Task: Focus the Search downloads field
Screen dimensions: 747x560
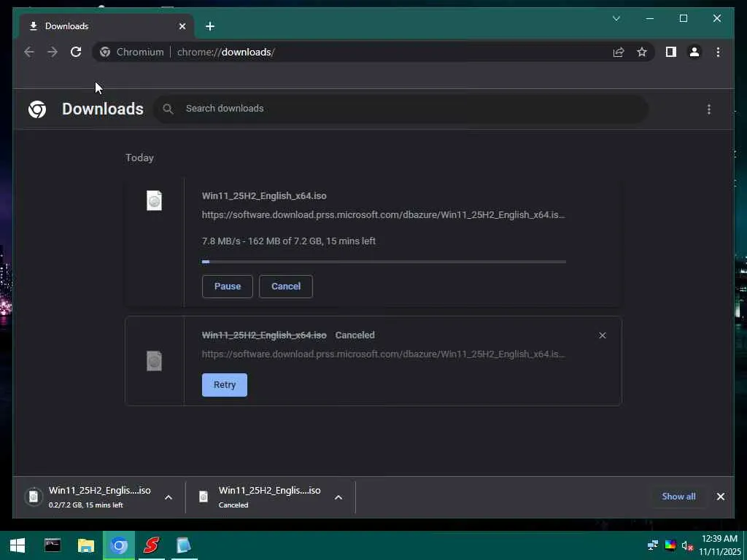Action: (x=400, y=109)
